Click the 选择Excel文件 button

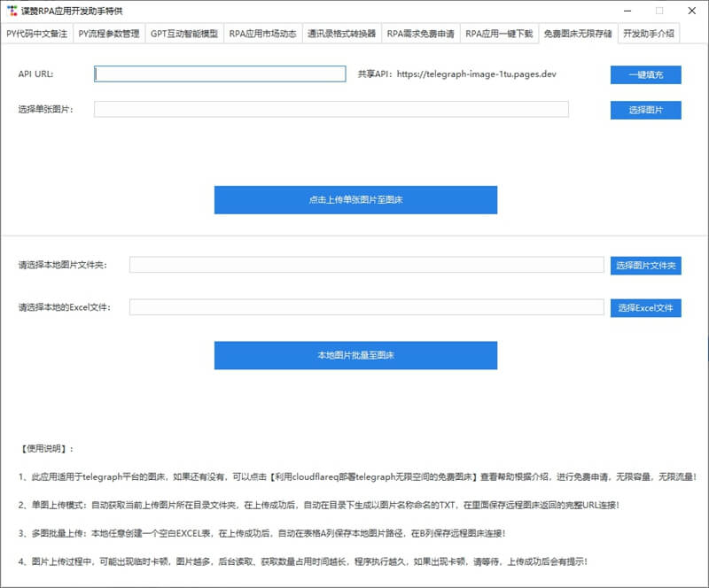click(x=646, y=308)
